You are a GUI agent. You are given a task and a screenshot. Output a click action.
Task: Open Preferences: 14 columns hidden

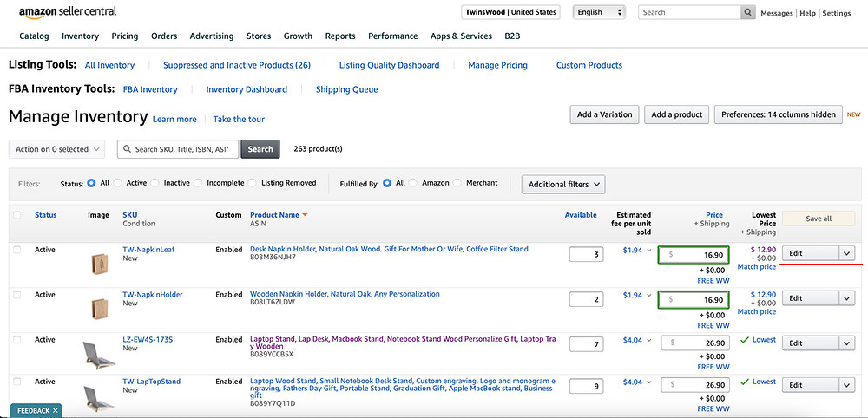779,114
